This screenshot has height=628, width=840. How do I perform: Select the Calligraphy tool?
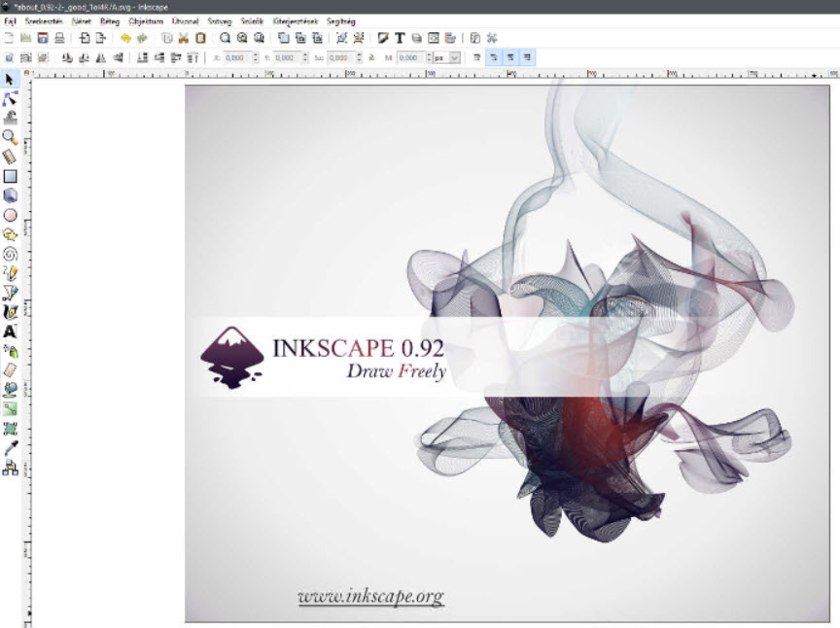(x=10, y=312)
